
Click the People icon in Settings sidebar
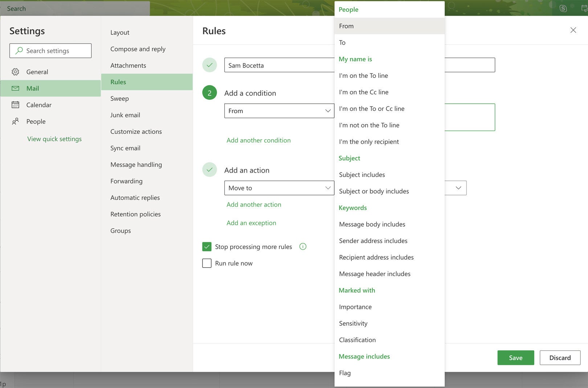(x=15, y=121)
